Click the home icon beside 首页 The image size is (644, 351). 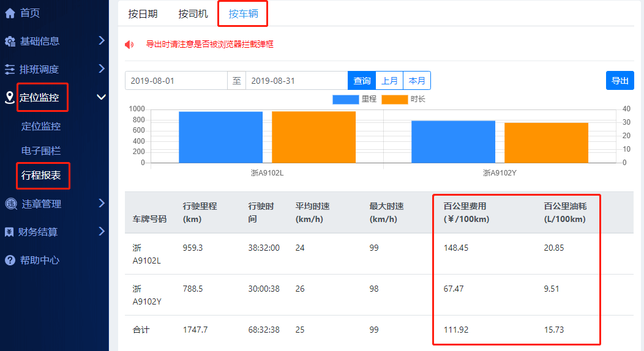pos(10,13)
